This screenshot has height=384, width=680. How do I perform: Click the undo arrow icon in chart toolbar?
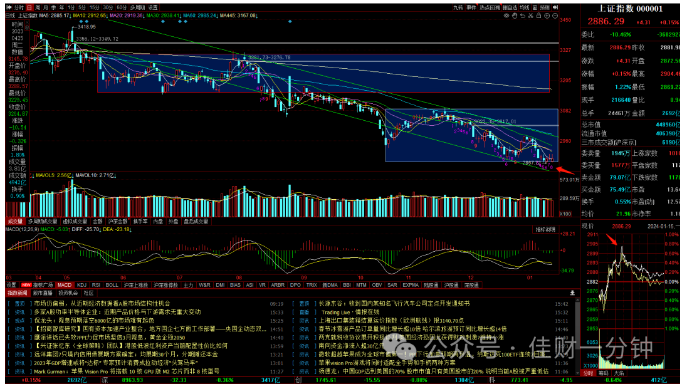523,16
